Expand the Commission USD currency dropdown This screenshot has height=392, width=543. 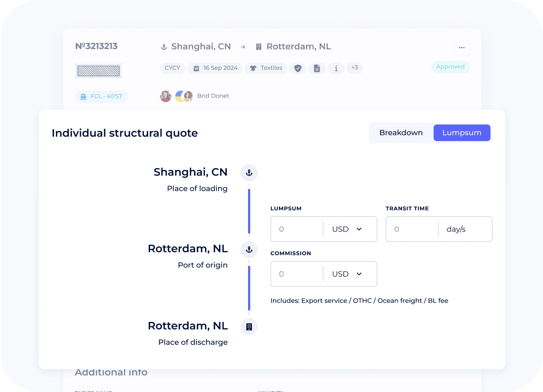(x=347, y=274)
